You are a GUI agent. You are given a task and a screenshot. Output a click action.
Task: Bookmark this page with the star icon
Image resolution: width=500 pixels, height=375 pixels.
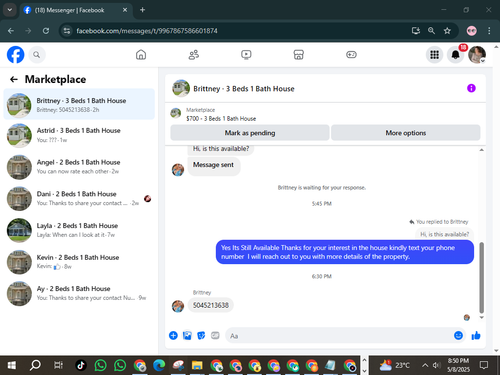(447, 31)
